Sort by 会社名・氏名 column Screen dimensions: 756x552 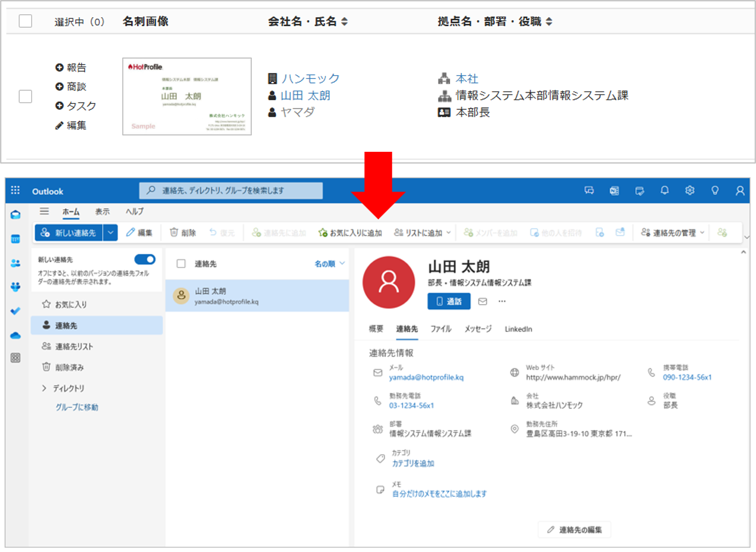[308, 21]
